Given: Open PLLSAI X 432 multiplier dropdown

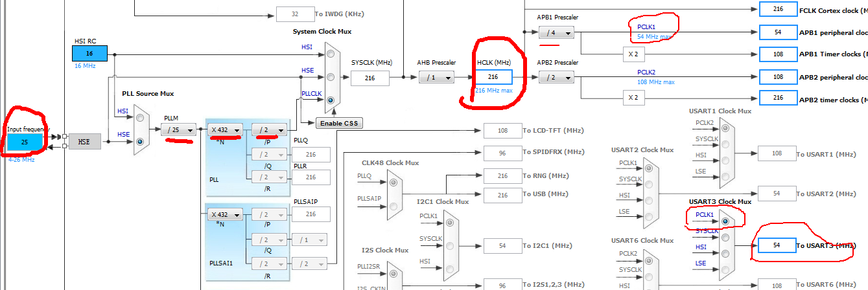Looking at the screenshot, I should [x=226, y=214].
